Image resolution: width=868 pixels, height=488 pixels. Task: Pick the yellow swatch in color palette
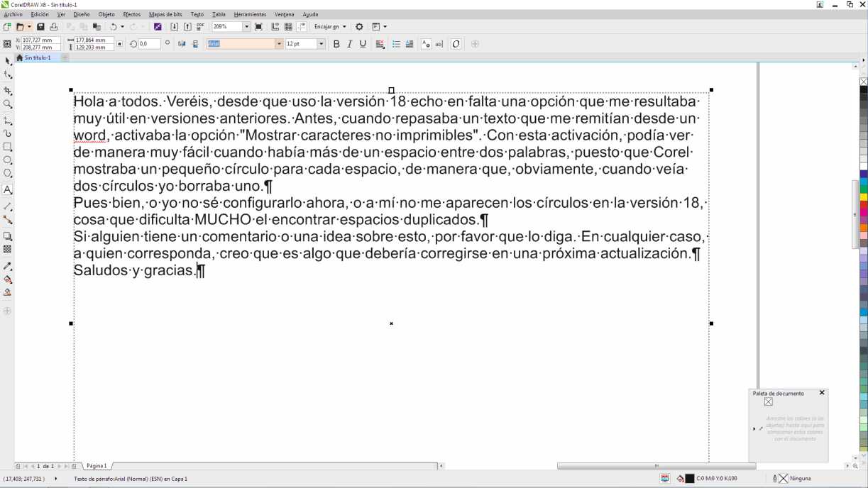point(864,197)
